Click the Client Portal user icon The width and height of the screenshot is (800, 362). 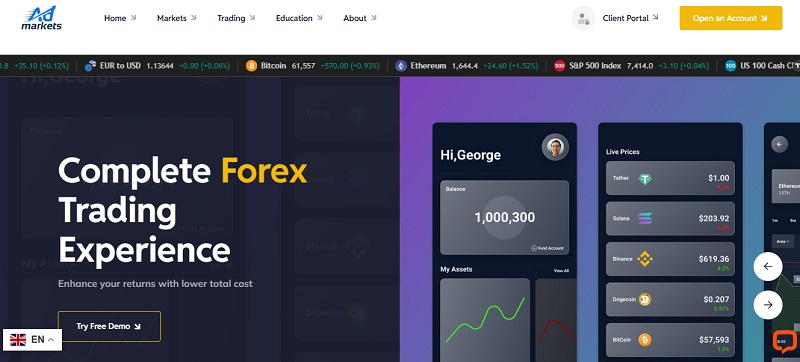click(x=583, y=18)
